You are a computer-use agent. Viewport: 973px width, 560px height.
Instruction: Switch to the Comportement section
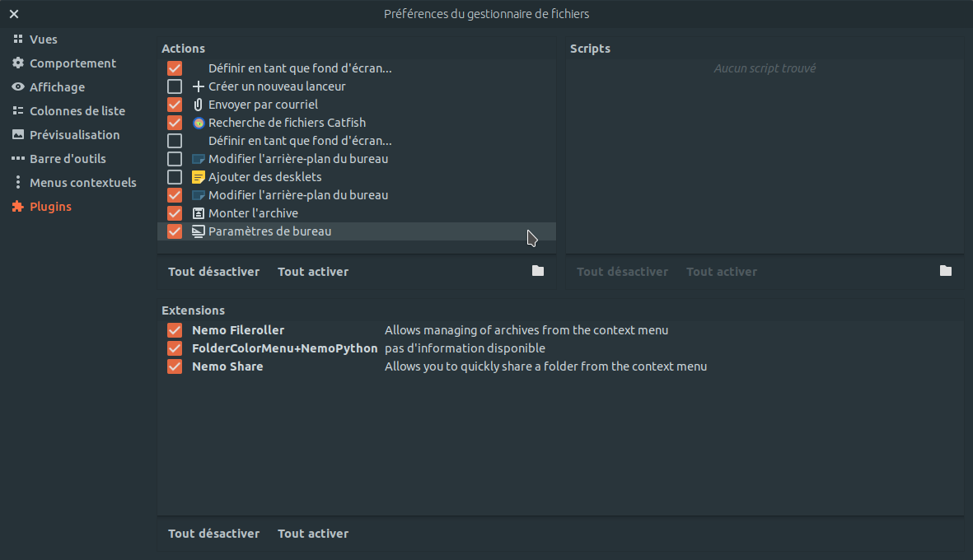(x=73, y=63)
